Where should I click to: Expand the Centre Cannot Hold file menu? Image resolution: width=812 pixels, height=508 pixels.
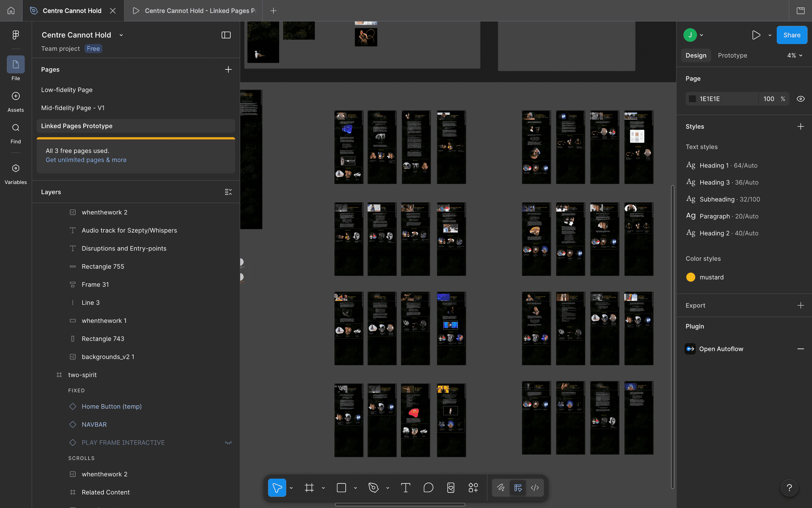[x=121, y=35]
